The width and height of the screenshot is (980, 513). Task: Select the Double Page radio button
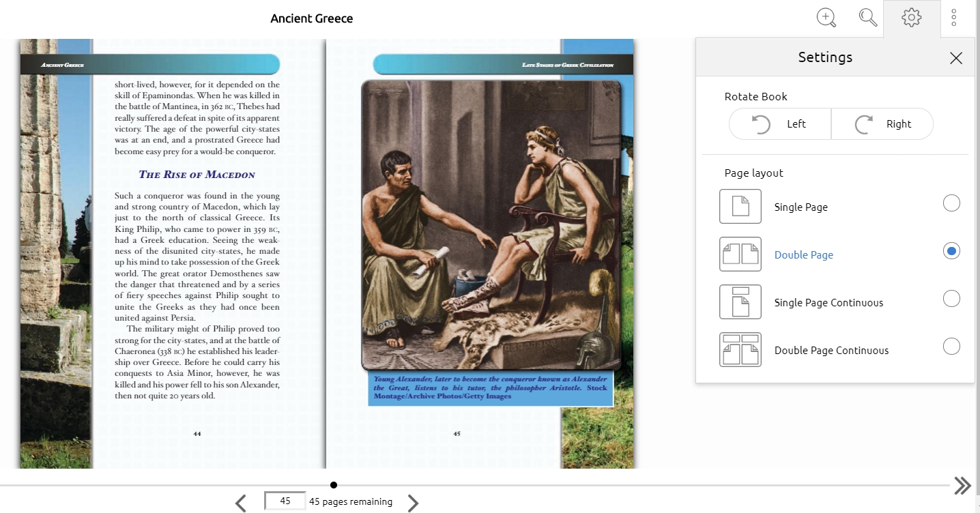[x=951, y=250]
